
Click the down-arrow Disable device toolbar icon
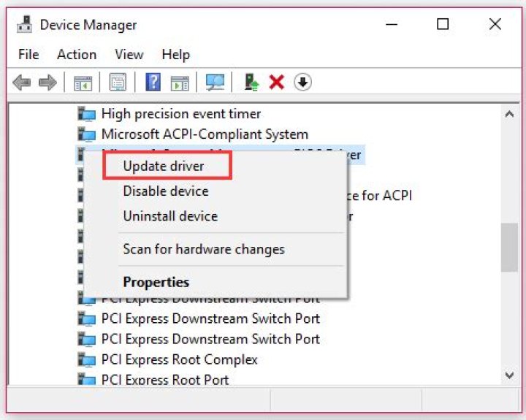(x=302, y=83)
